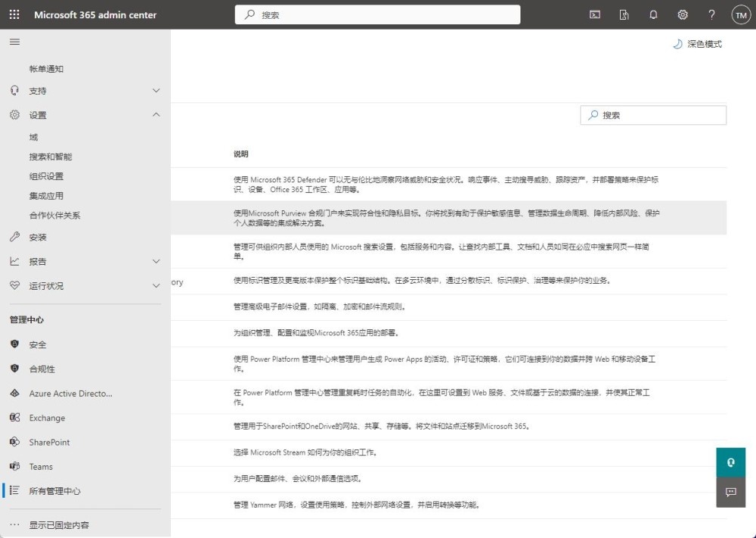Select the Microsoft 搜索设置 description row

(448, 251)
